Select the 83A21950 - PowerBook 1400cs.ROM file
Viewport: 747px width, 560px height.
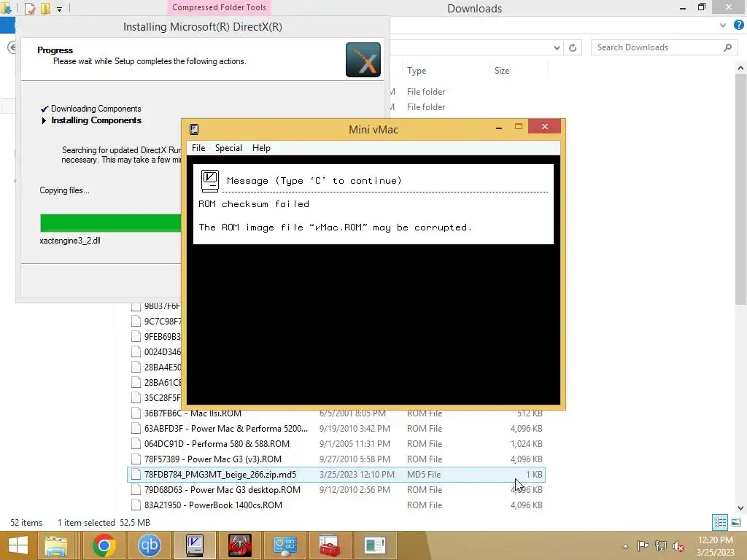click(336, 505)
